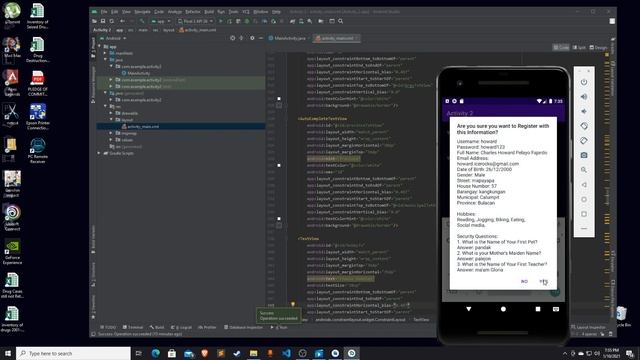640x360 pixels.
Task: Switch editor to Split view
Action: click(579, 47)
